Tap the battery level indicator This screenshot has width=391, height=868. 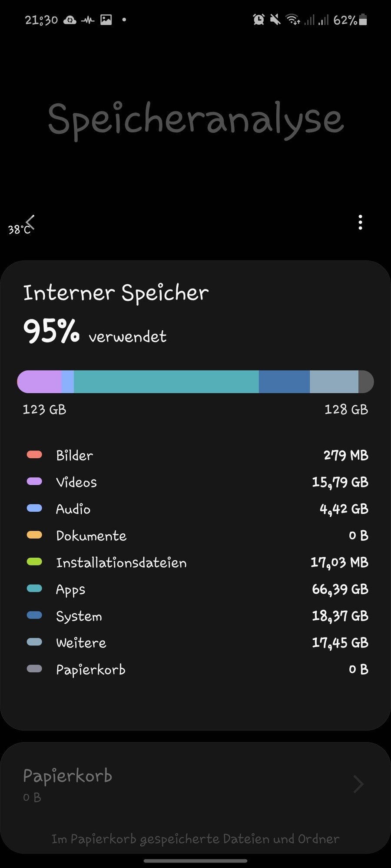coord(351,20)
